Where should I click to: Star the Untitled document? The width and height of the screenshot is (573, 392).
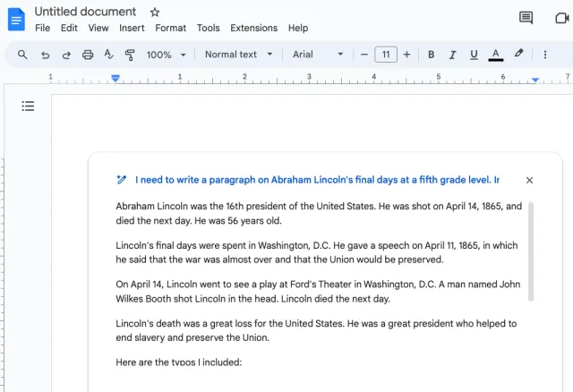click(155, 13)
